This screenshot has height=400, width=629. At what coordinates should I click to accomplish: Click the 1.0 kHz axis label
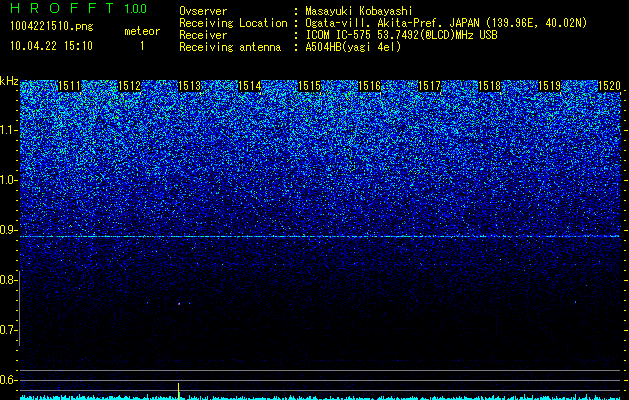point(7,180)
